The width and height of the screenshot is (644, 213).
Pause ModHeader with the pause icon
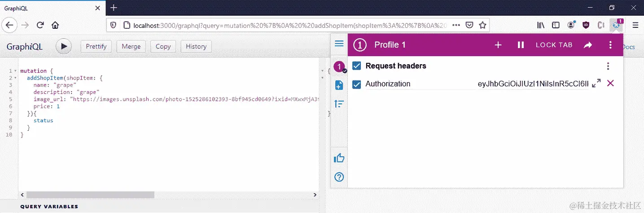pyautogui.click(x=521, y=45)
